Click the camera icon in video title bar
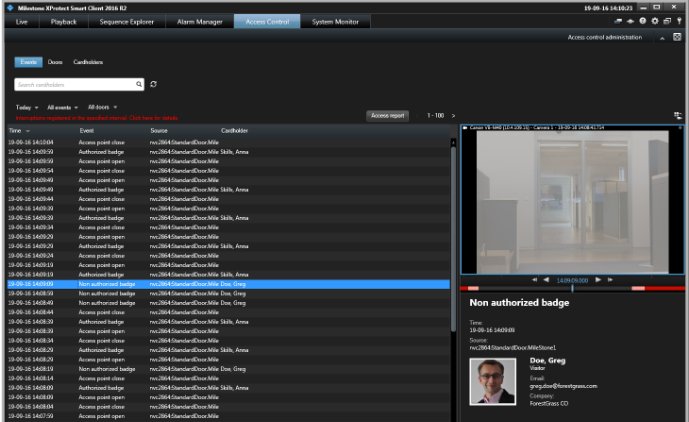Image resolution: width=689 pixels, height=422 pixels. [465, 127]
